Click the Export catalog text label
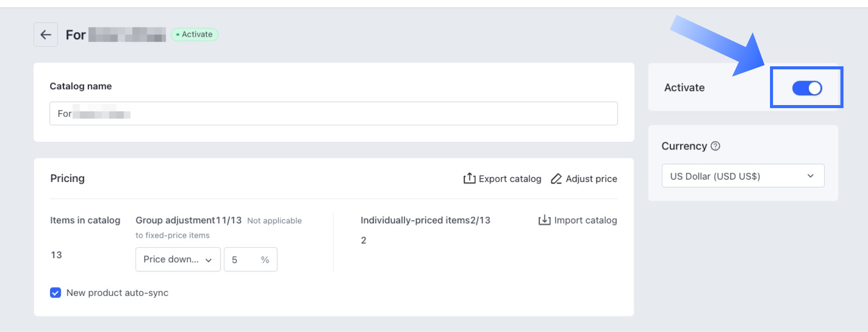This screenshot has height=332, width=868. 510,179
